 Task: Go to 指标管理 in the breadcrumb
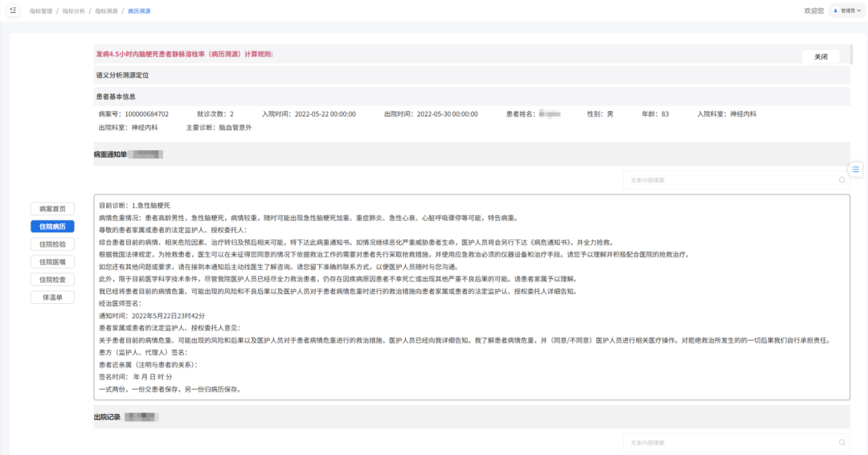(x=41, y=11)
